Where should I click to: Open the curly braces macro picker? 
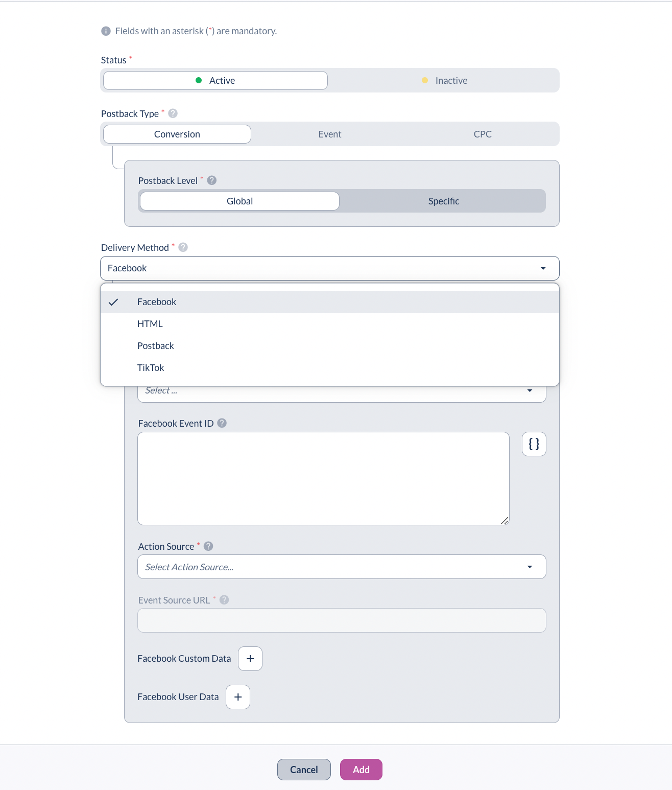click(x=534, y=444)
